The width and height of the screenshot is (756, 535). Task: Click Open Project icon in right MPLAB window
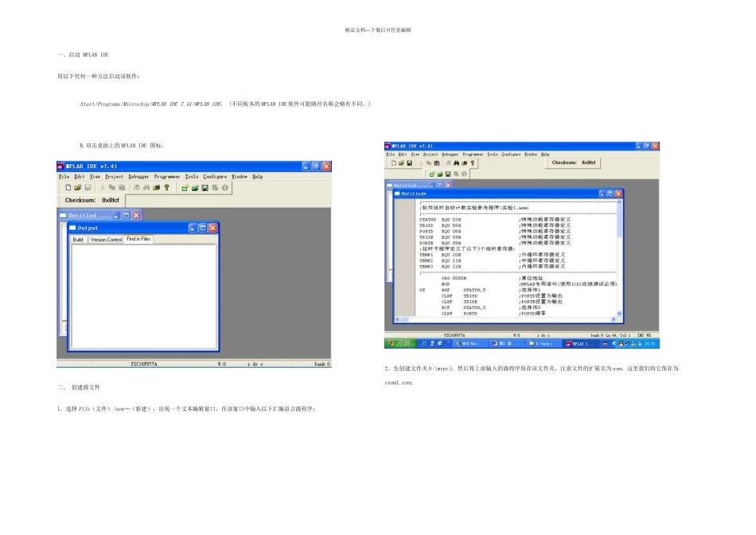point(440,174)
